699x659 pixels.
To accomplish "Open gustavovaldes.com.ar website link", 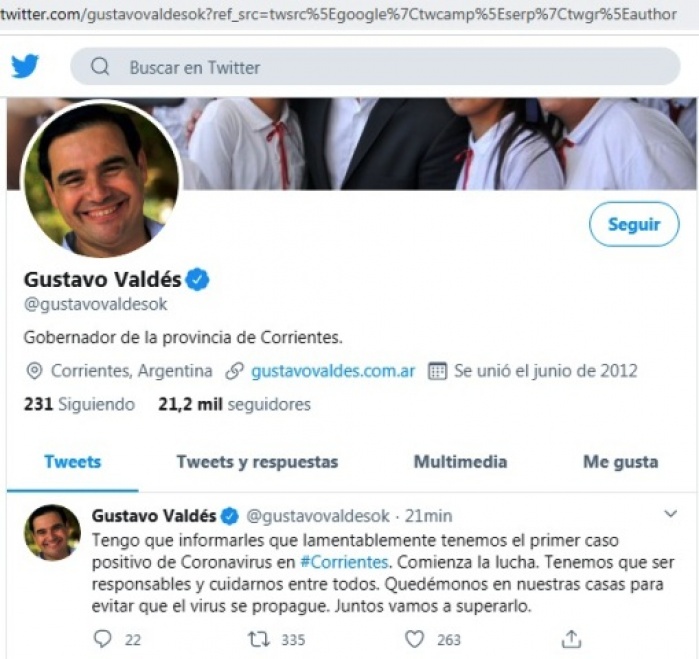I will click(333, 371).
